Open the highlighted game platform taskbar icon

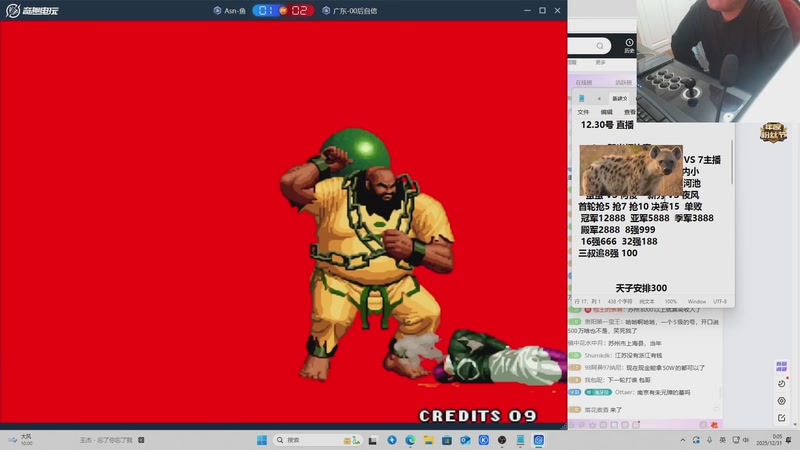point(539,440)
